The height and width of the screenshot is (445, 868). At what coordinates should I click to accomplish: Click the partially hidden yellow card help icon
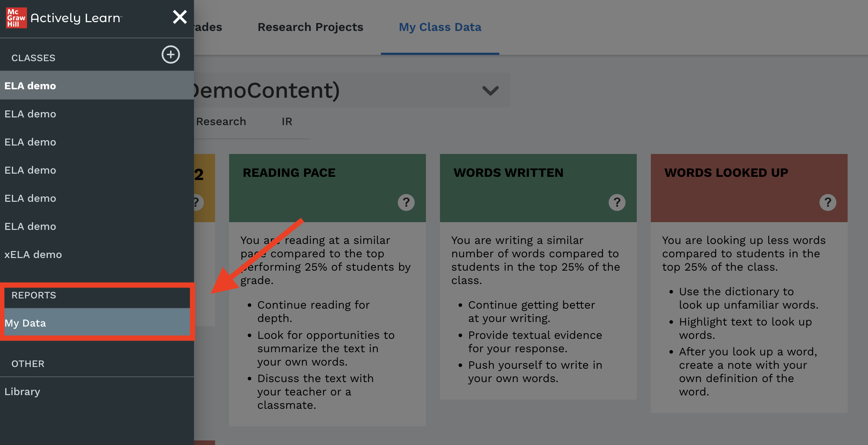[199, 202]
